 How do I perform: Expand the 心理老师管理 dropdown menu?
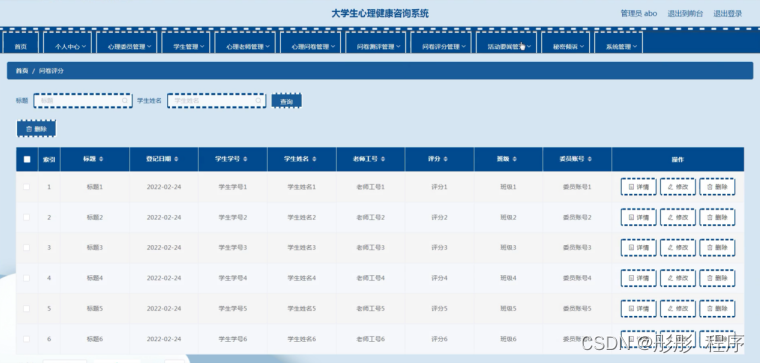[245, 44]
